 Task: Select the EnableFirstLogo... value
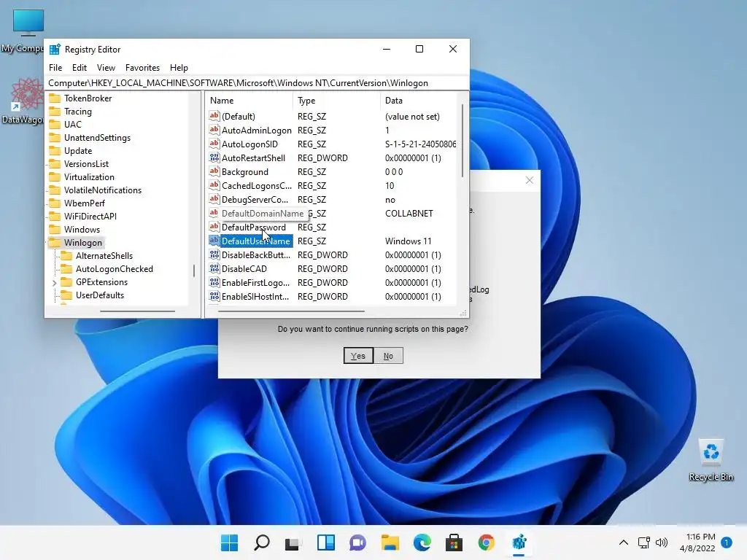(x=255, y=282)
